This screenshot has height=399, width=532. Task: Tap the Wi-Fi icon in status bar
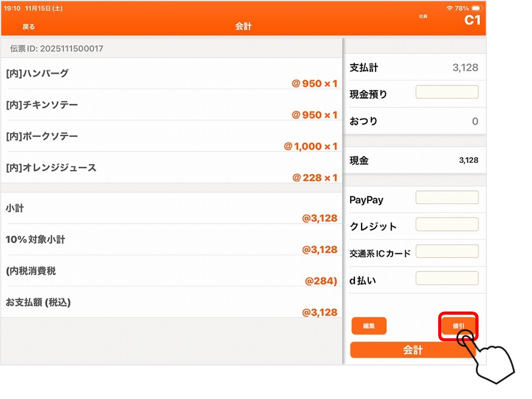tap(449, 8)
